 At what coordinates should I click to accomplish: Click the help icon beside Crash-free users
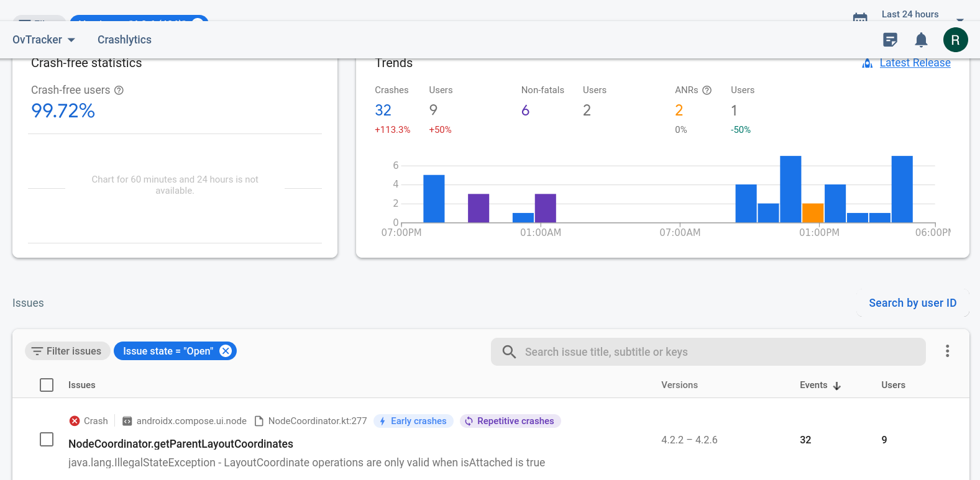119,90
